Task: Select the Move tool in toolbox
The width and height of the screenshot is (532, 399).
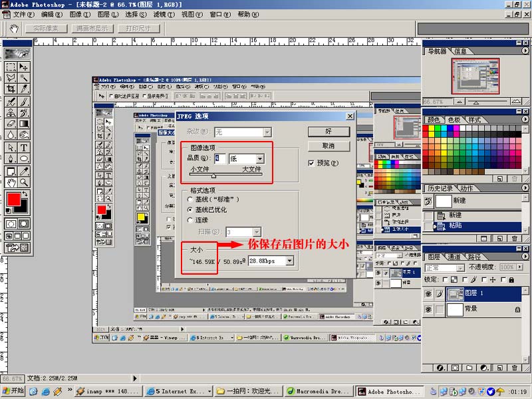Action: coord(24,67)
